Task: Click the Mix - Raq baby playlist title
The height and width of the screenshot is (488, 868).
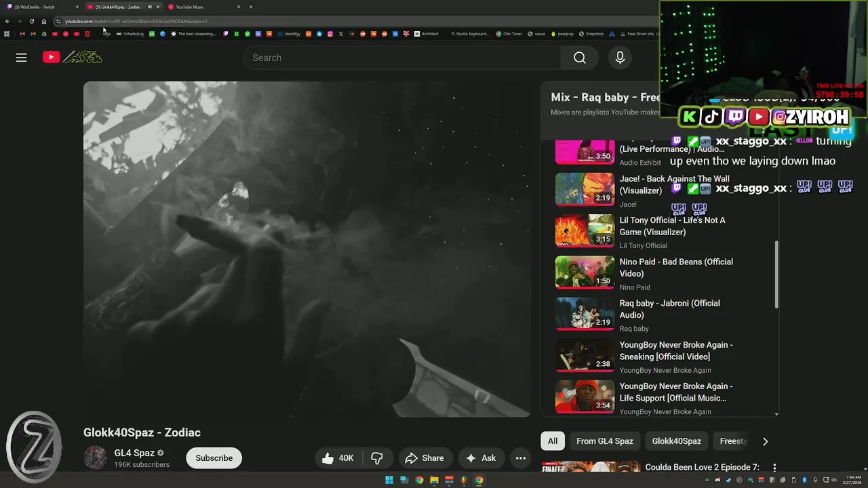Action: coord(605,97)
